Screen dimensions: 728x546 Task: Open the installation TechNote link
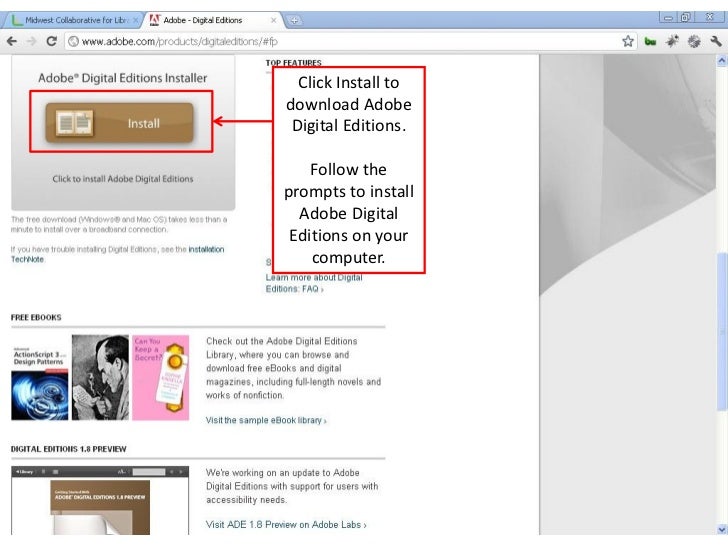pos(117,254)
